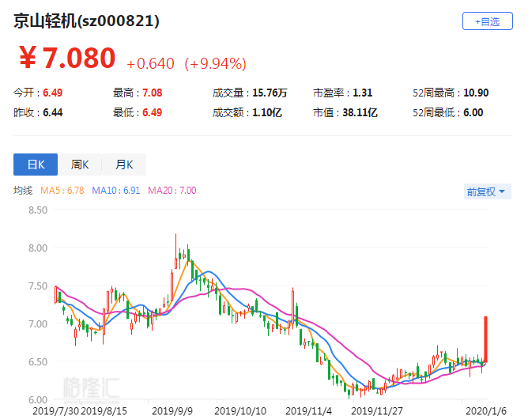The image size is (528, 420).
Task: Click previous close value 6.44
Action: coord(52,112)
